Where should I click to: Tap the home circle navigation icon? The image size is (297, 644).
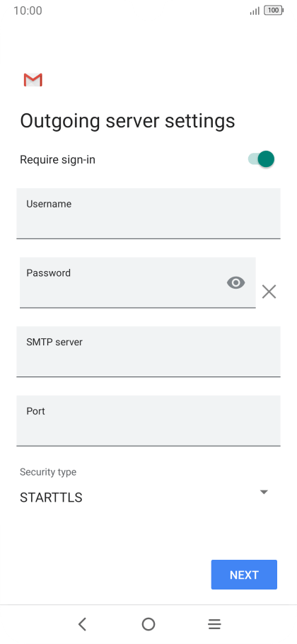tap(148, 624)
